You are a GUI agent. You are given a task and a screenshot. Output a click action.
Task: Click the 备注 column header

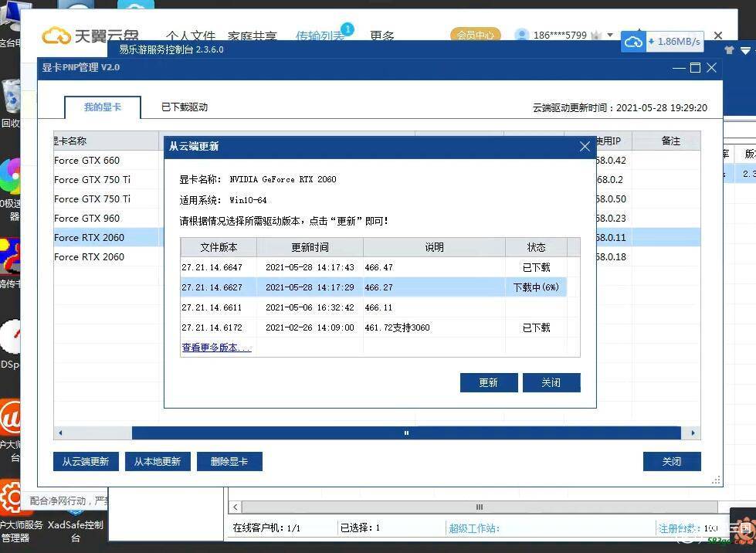tap(670, 141)
